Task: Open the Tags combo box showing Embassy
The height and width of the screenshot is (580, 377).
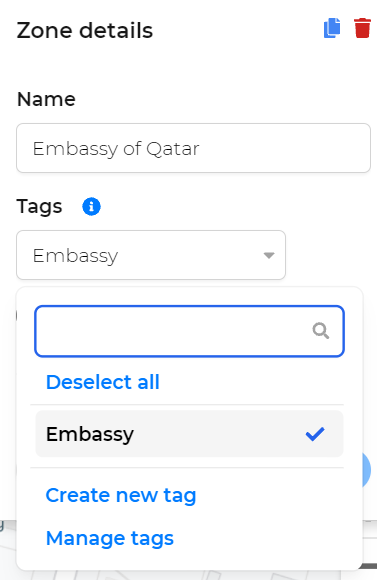Action: coord(151,255)
